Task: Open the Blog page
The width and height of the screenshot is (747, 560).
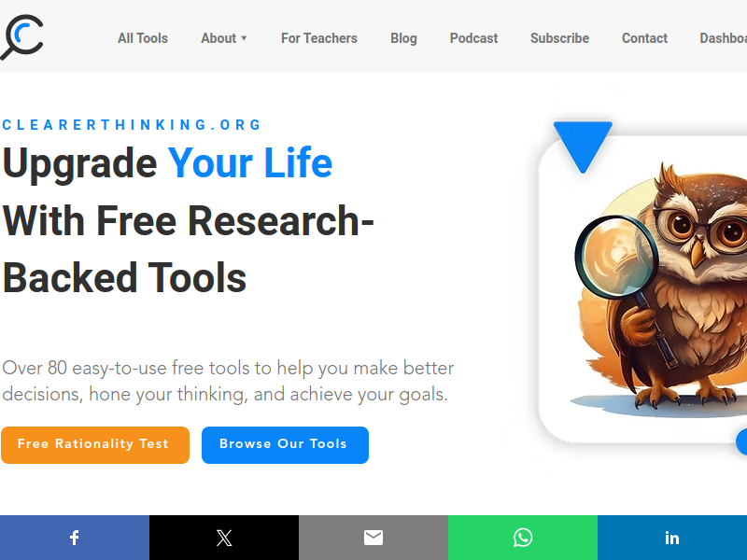Action: (x=403, y=38)
